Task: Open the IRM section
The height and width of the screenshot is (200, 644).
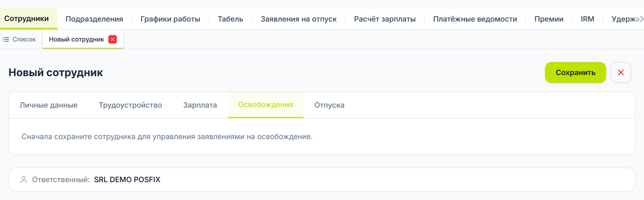Action: (x=587, y=19)
